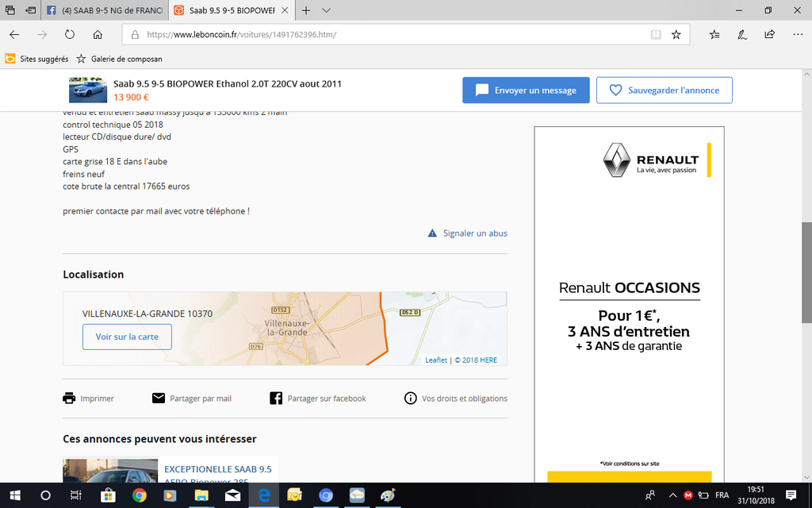The image size is (812, 508).
Task: Reload the leboncoin page
Action: [70, 35]
